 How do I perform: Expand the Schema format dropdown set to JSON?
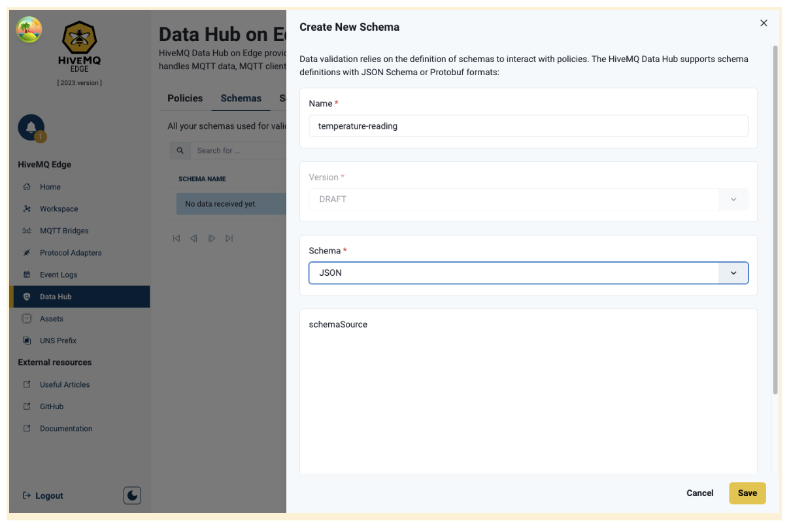tap(733, 273)
